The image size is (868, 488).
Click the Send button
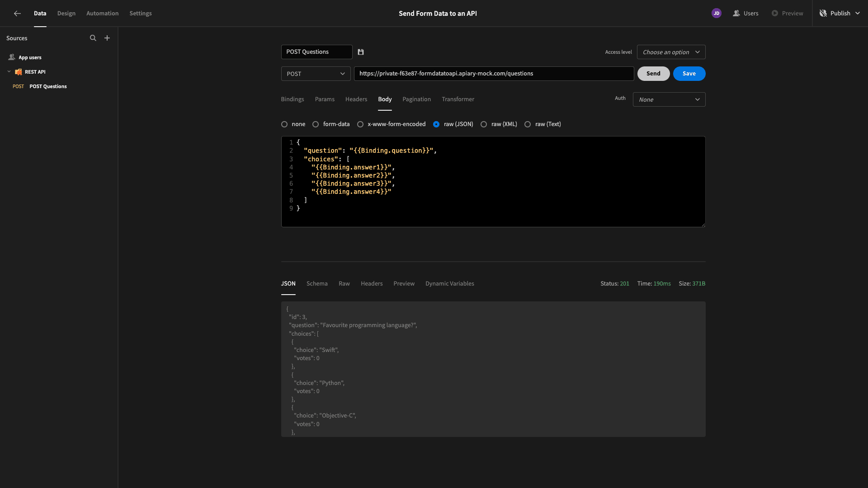[653, 74]
